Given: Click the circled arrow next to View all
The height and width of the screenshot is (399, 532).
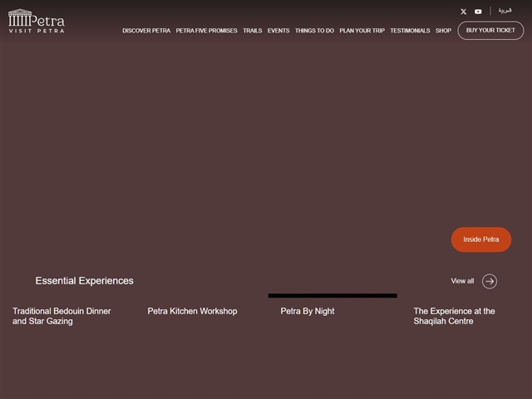Looking at the screenshot, I should pos(490,281).
